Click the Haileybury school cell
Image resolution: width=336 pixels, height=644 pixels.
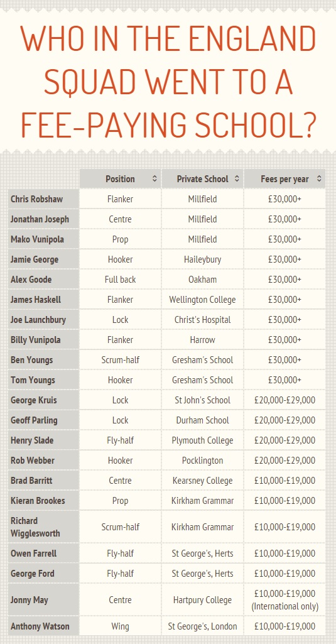point(202,259)
